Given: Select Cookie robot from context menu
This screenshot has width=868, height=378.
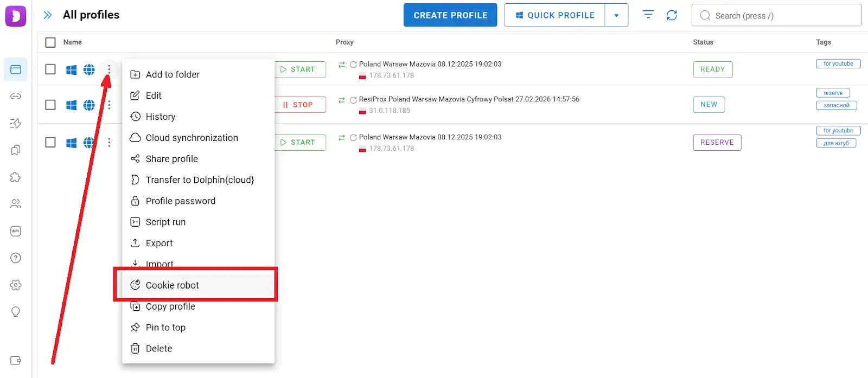Looking at the screenshot, I should click(172, 285).
